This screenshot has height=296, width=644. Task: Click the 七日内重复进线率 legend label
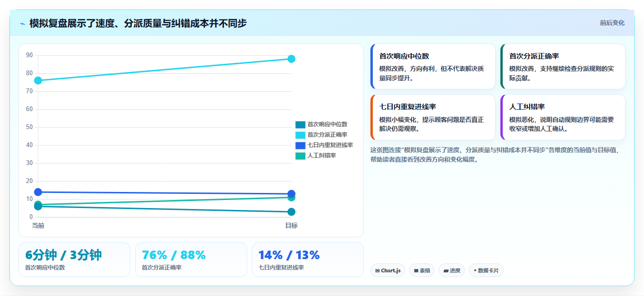point(330,145)
